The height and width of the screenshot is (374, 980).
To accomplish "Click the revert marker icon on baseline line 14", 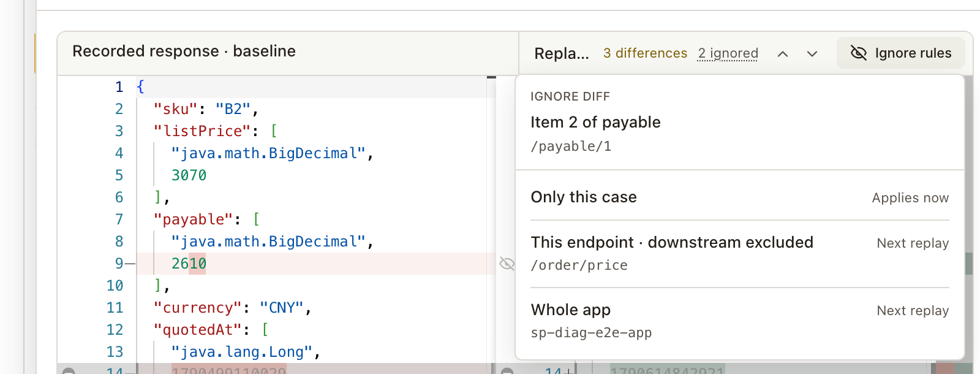I will 69,371.
